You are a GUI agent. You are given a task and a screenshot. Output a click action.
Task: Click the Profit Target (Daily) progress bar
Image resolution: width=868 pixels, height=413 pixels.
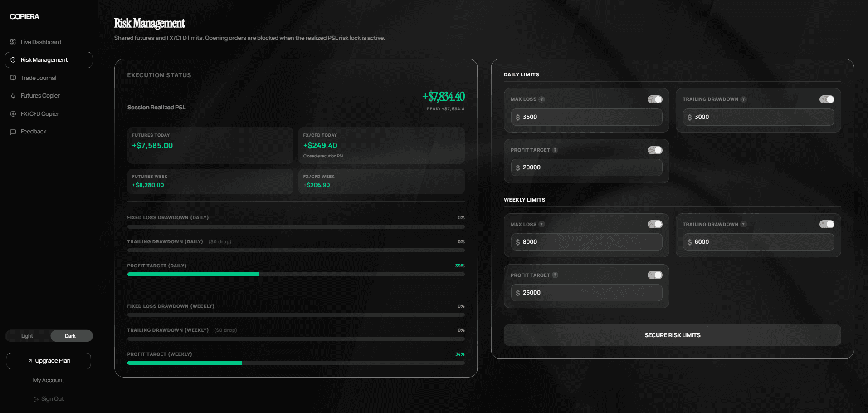pyautogui.click(x=296, y=275)
